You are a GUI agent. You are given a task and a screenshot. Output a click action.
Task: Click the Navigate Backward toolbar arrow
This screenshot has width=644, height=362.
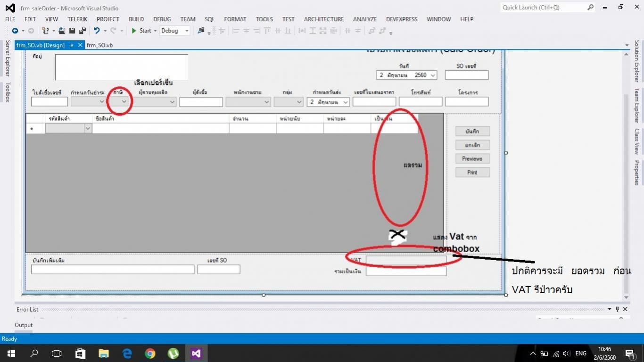click(x=15, y=31)
